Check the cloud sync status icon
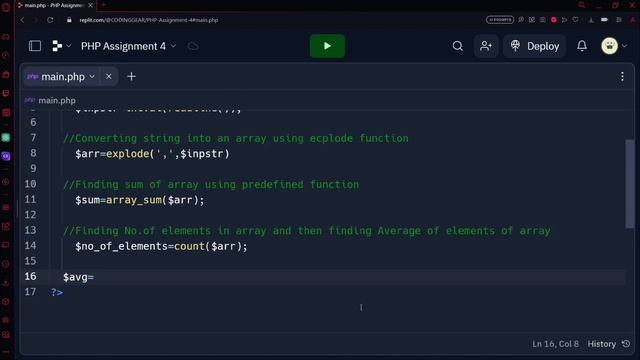The width and height of the screenshot is (640, 360). coord(193,46)
